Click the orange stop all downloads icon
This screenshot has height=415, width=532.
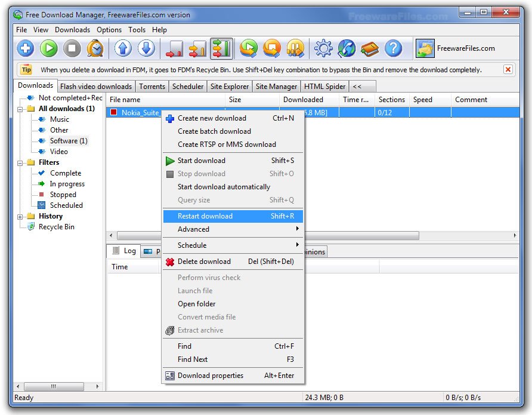(x=272, y=48)
